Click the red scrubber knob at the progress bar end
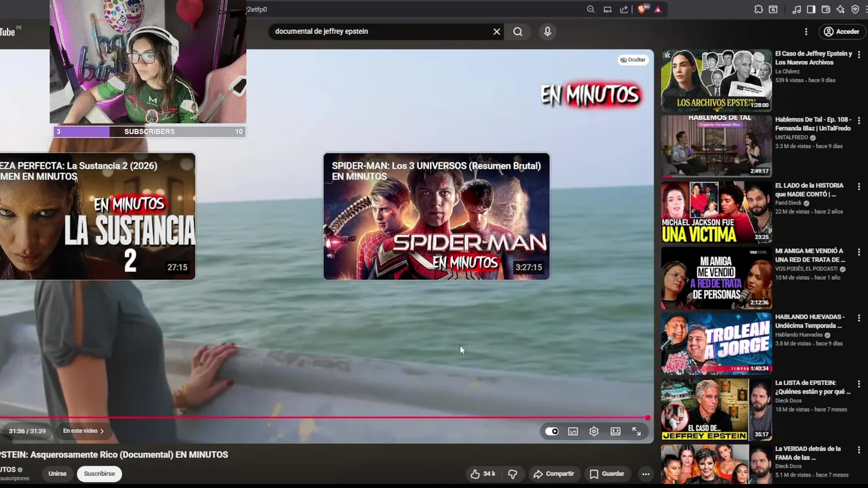Image resolution: width=868 pixels, height=488 pixels. 648,418
